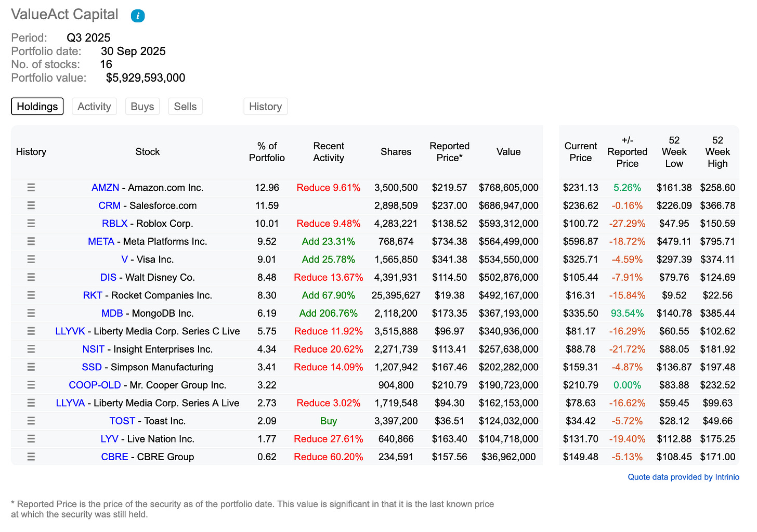Click the Shares column header
This screenshot has height=532, width=757.
click(396, 152)
